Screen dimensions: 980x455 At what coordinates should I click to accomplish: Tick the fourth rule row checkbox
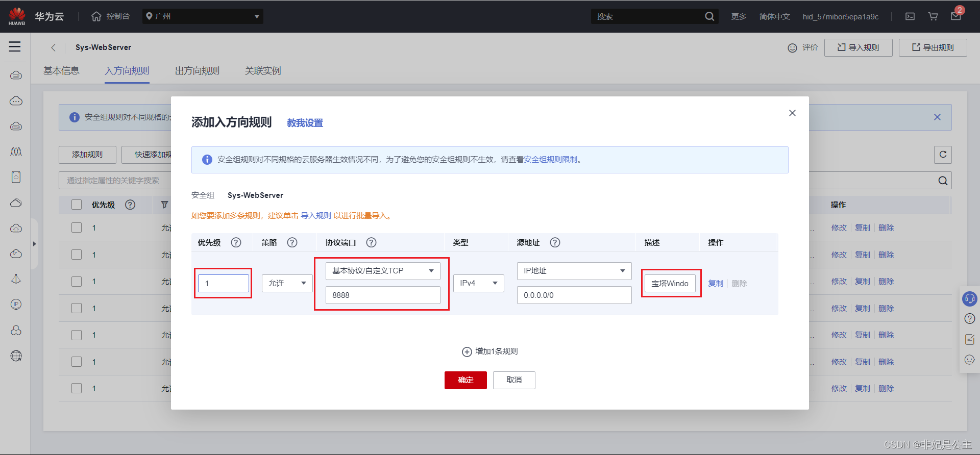click(x=77, y=308)
